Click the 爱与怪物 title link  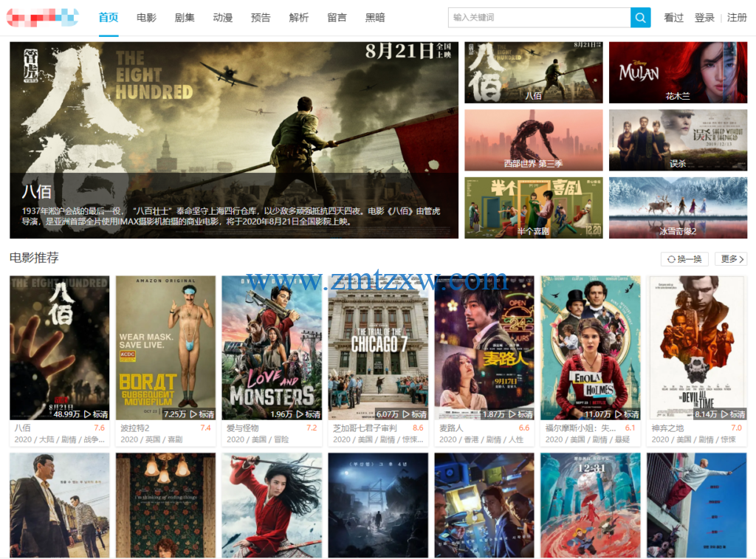[x=243, y=428]
